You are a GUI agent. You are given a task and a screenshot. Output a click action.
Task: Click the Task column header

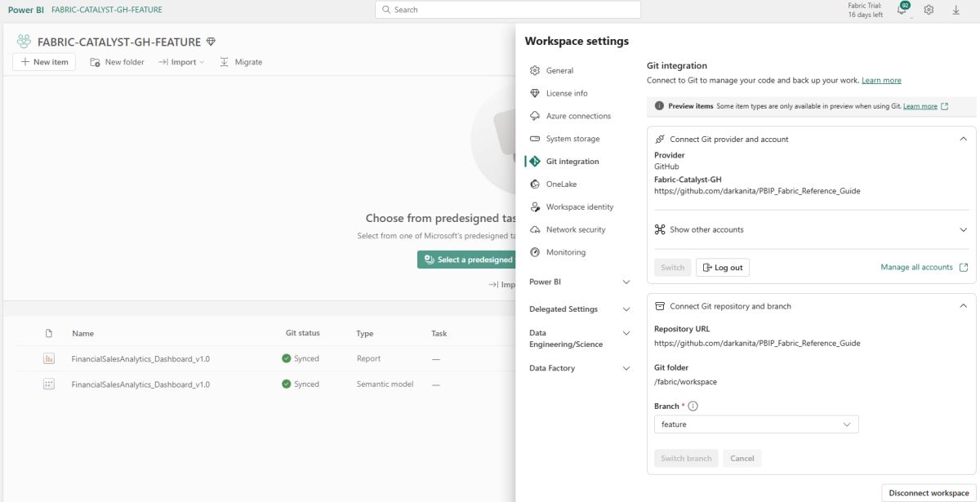439,333
